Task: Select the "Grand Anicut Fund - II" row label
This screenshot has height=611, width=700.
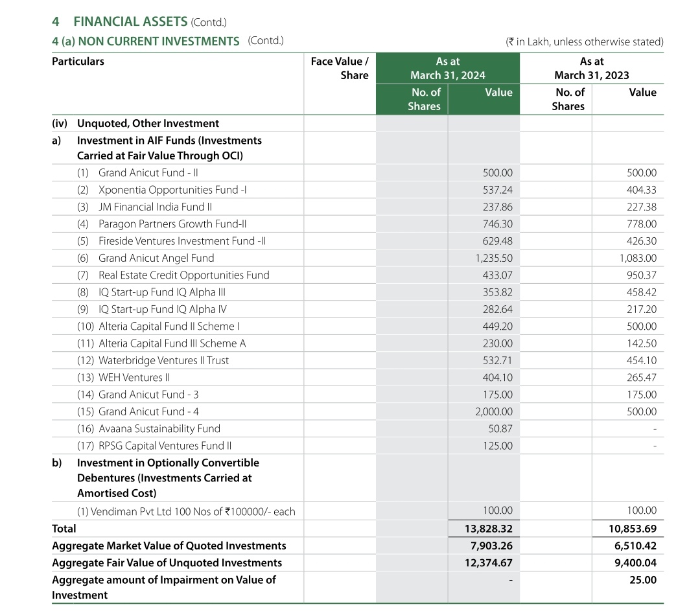Action: tap(148, 173)
